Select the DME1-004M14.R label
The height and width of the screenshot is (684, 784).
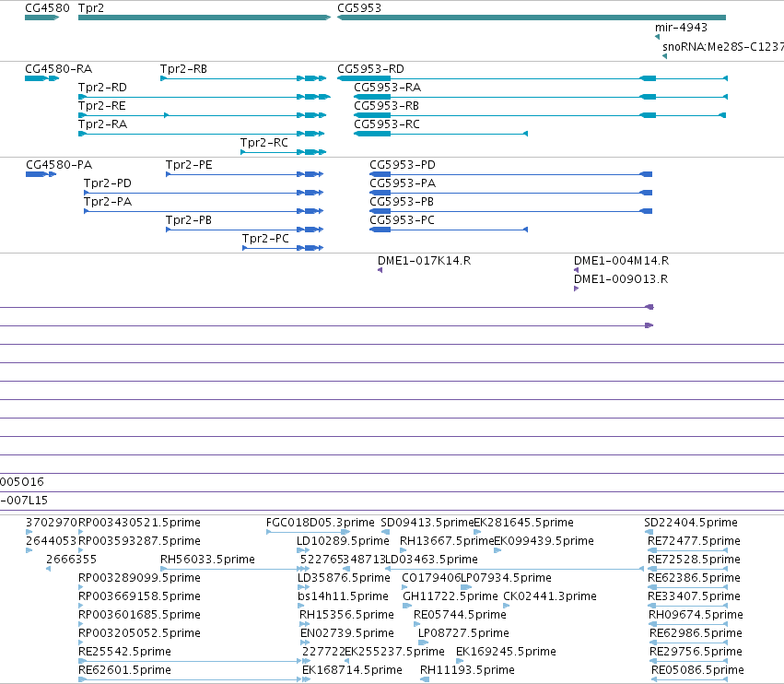tap(621, 261)
